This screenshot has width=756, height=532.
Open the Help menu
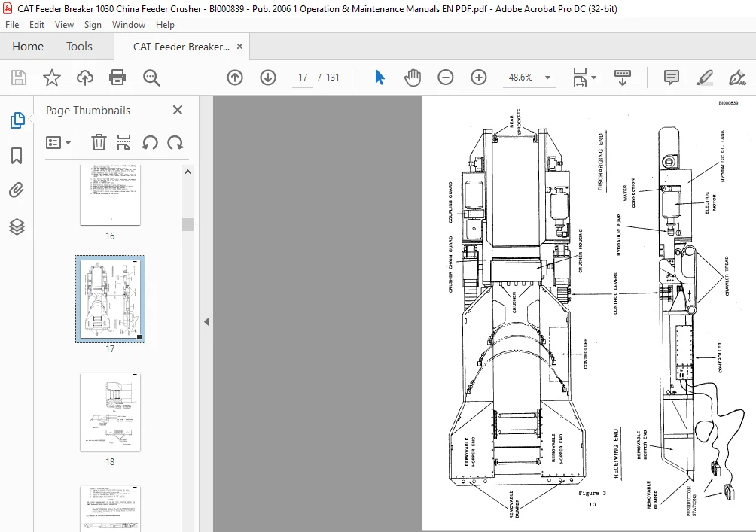[165, 25]
